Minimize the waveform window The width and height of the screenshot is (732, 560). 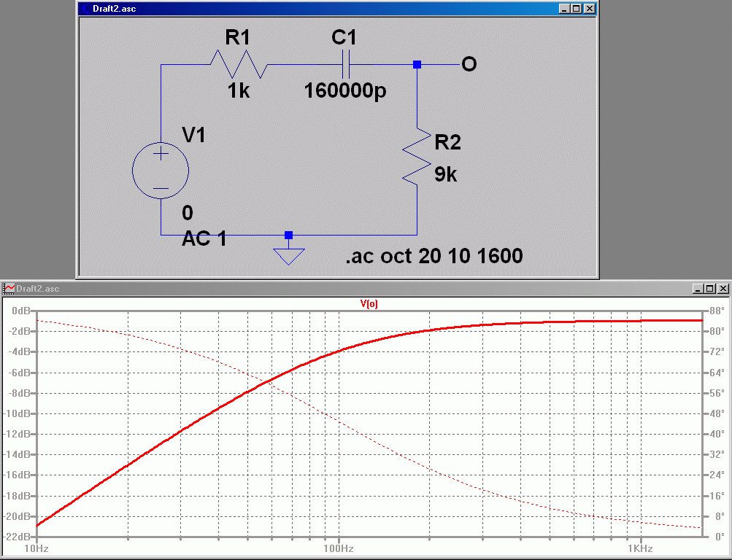pos(698,289)
